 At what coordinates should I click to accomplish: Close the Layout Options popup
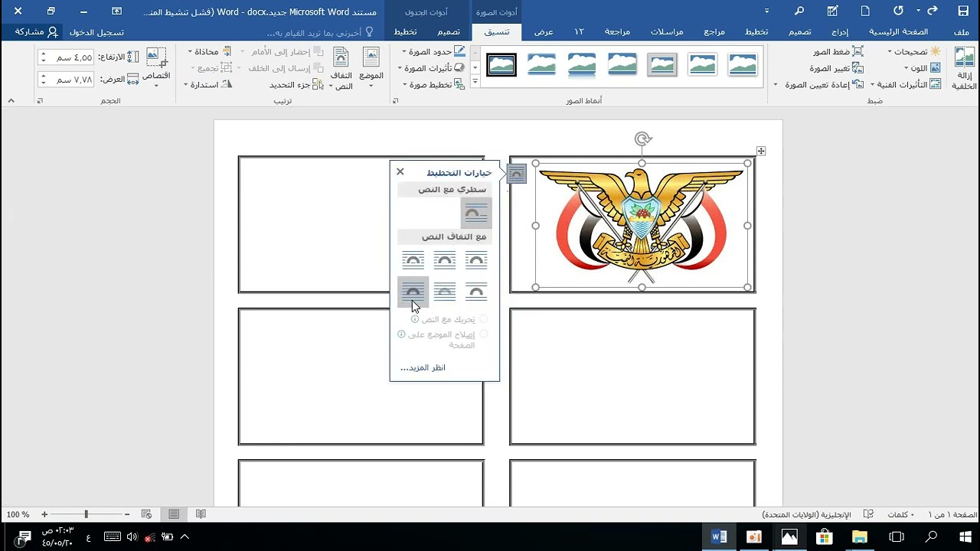click(400, 172)
